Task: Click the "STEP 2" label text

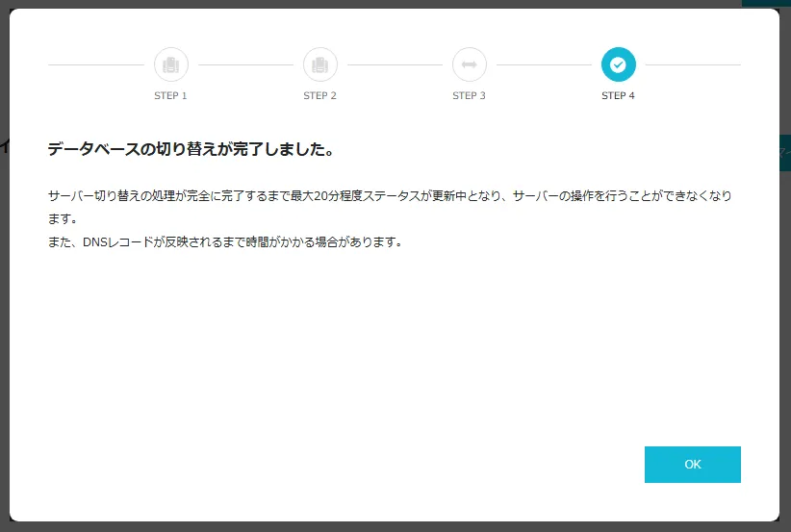Action: click(x=320, y=96)
